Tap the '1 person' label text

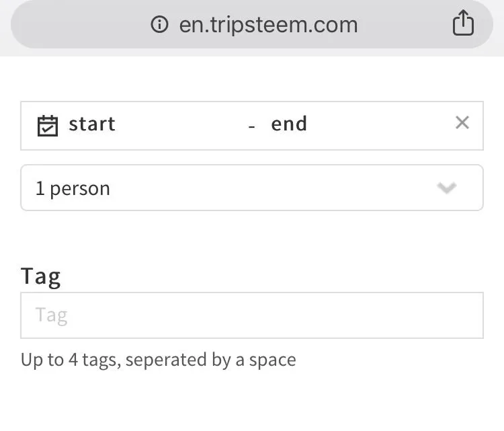[x=73, y=189]
